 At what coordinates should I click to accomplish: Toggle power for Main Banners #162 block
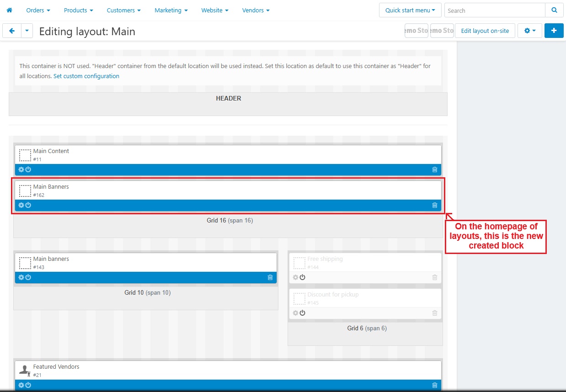[28, 205]
